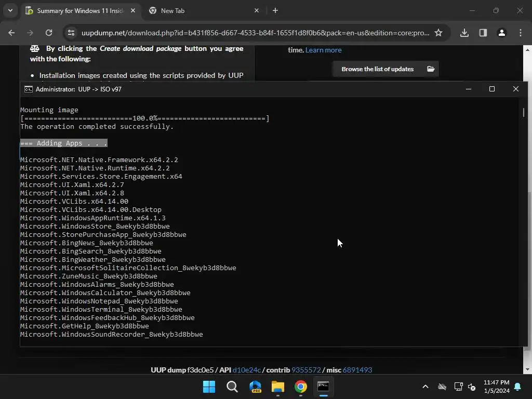Click the console window vertical scrollbar thumb
This screenshot has height=399, width=532.
point(524,112)
